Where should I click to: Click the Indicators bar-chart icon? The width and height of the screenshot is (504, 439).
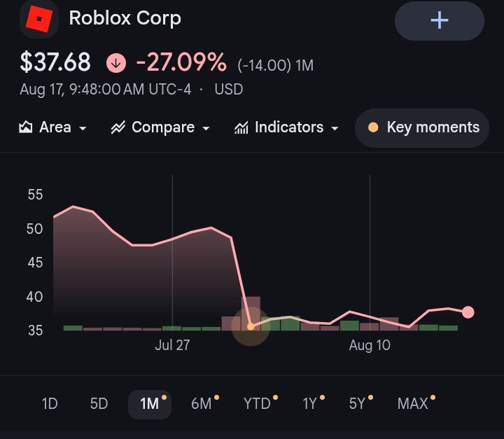(241, 127)
